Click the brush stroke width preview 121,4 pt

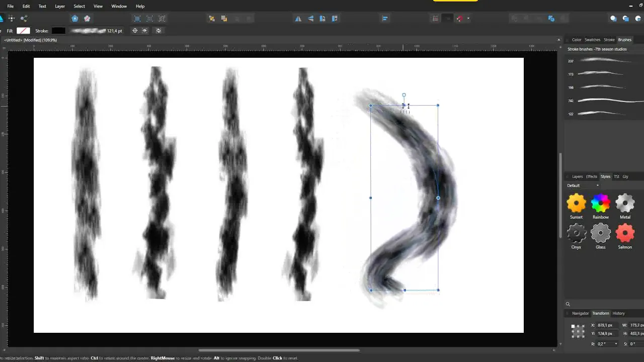point(96,31)
